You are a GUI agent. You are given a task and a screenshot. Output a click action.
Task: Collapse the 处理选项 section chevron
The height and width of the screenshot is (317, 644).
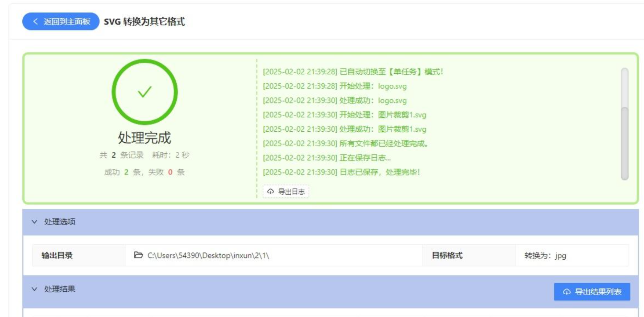point(34,222)
